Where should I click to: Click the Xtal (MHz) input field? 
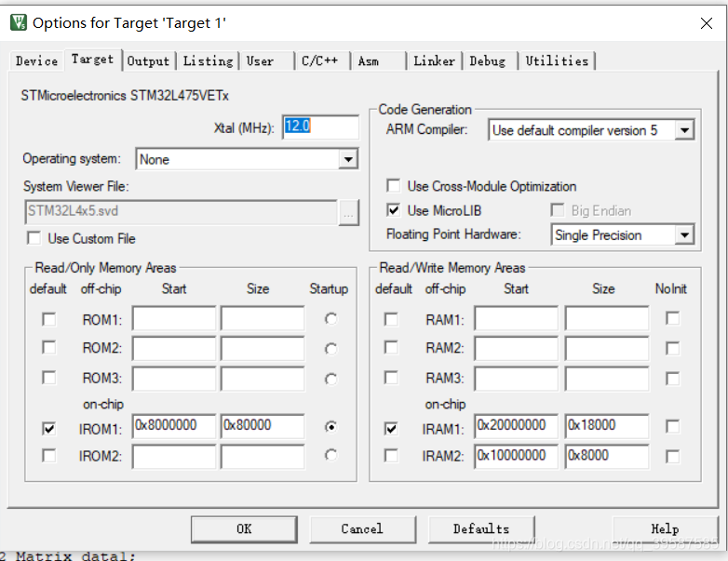(320, 127)
